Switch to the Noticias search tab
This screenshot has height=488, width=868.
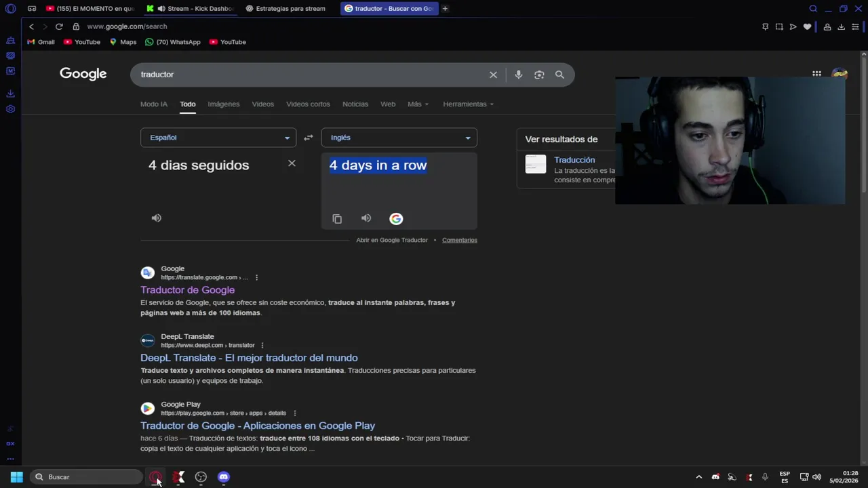[355, 104]
